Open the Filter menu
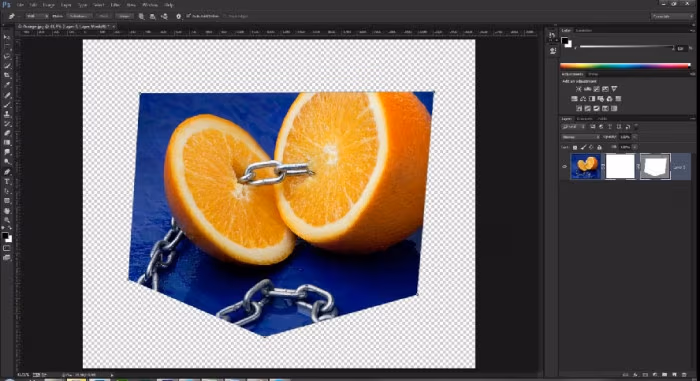 (115, 5)
